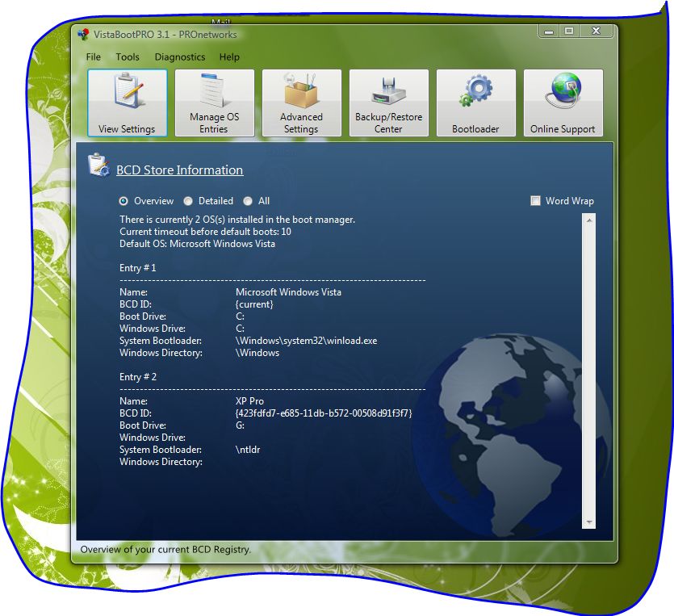Open Online Support globe button

click(563, 103)
